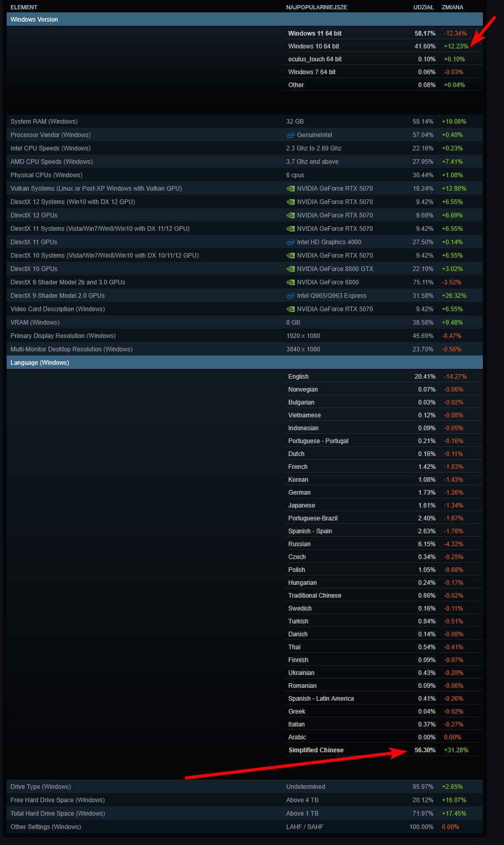Image resolution: width=504 pixels, height=845 pixels.
Task: Expand the Total Hard Drive Space row
Action: pyautogui.click(x=245, y=814)
